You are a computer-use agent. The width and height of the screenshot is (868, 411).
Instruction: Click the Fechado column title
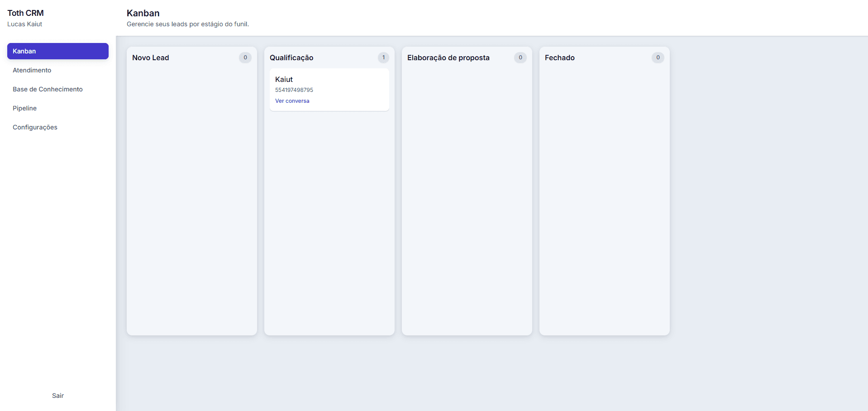click(560, 57)
